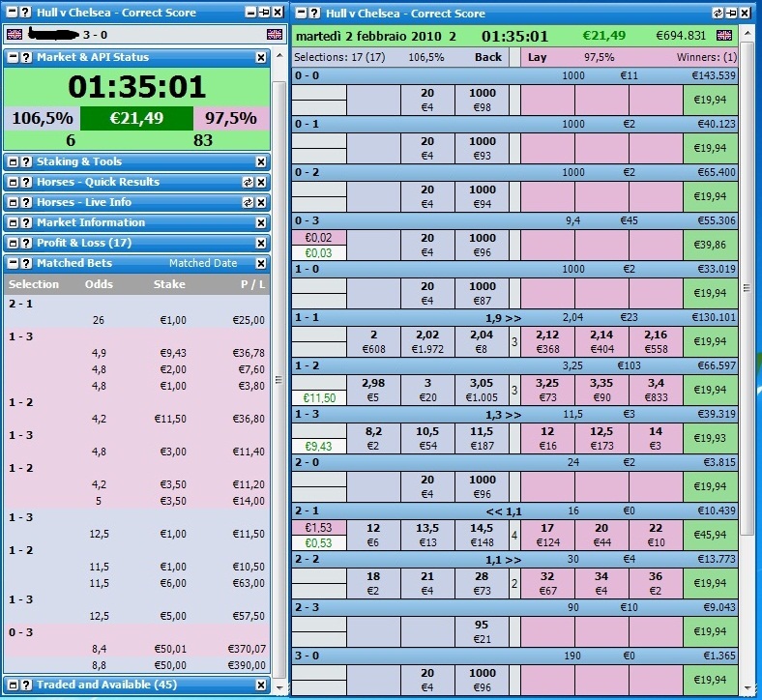Select matched bet 0 - 3 at odds 8,8
The image size is (762, 700).
click(136, 665)
